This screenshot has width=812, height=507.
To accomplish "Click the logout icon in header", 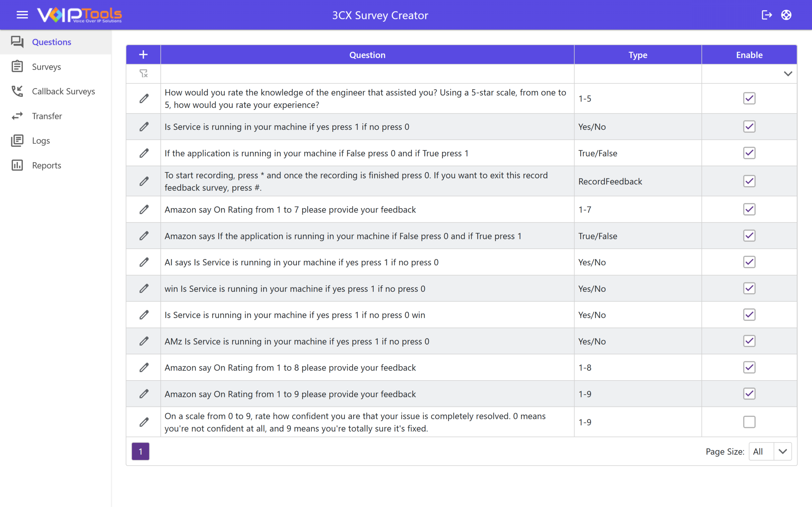I will [x=767, y=15].
